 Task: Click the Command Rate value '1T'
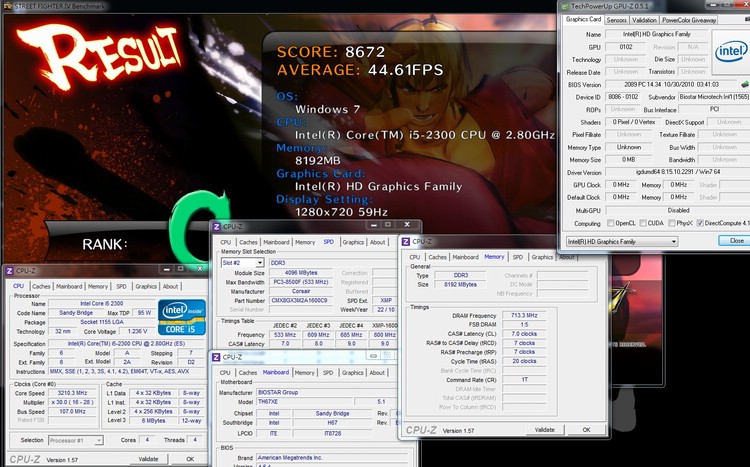(524, 379)
